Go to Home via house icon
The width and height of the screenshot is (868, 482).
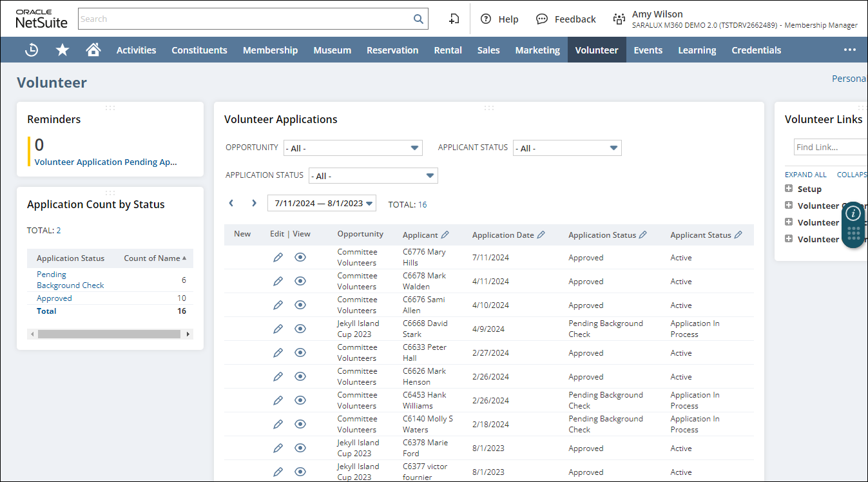(93, 50)
